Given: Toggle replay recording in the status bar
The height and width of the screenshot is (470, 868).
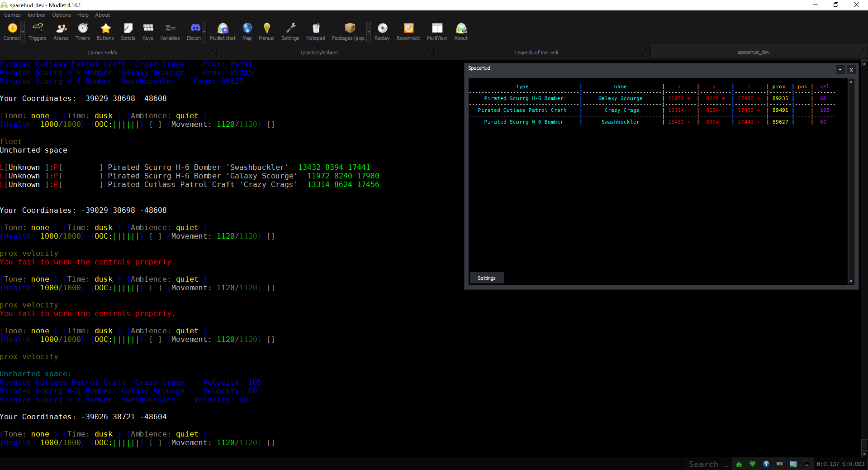Looking at the screenshot, I should (x=780, y=464).
